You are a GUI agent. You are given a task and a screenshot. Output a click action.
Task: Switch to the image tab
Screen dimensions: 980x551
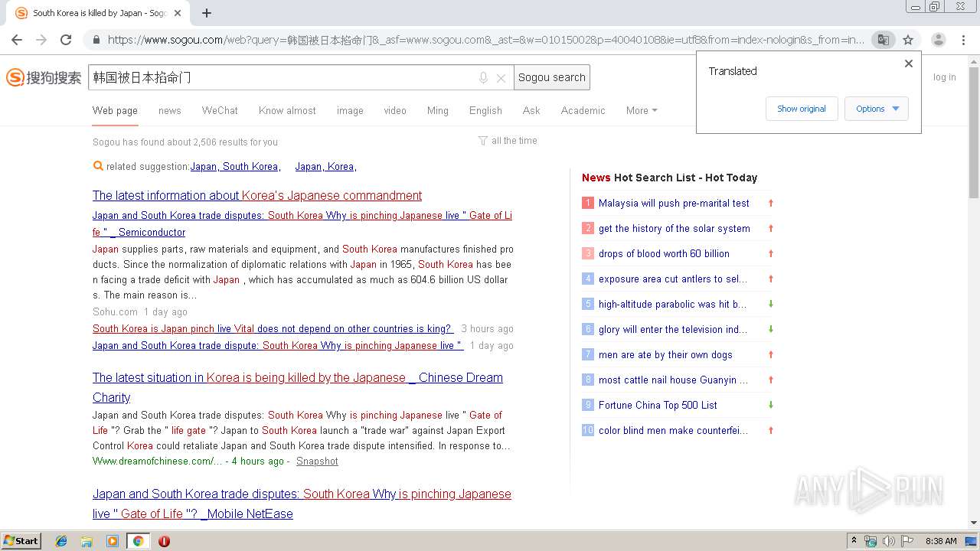point(350,110)
